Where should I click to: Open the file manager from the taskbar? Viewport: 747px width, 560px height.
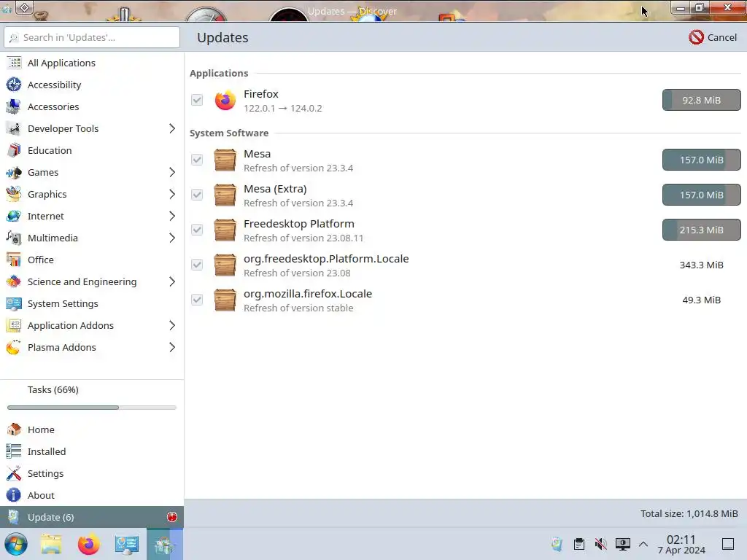click(51, 544)
